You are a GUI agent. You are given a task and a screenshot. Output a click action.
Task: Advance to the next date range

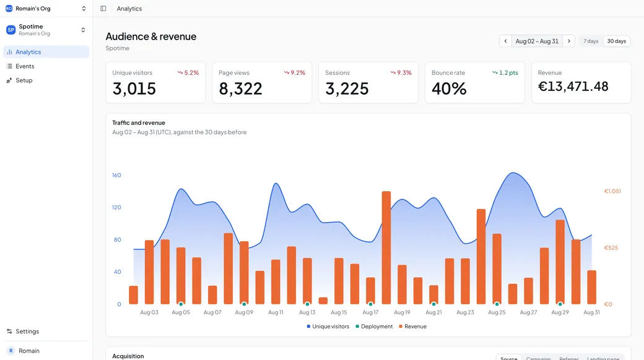[x=569, y=41]
